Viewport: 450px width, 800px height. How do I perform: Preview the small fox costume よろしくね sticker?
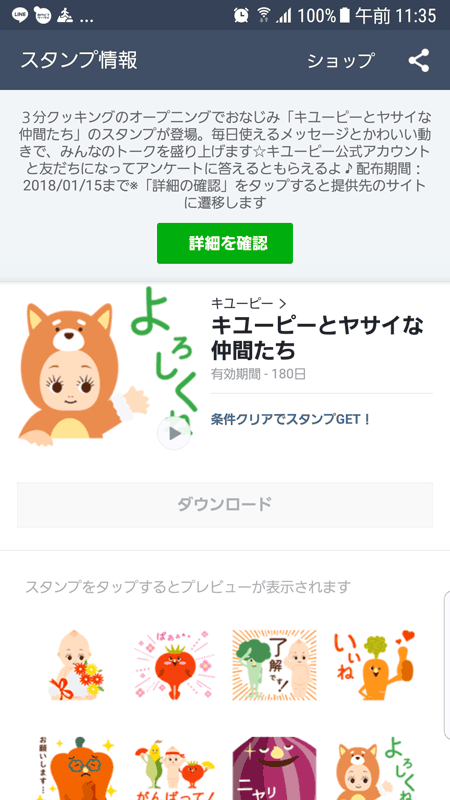tap(374, 768)
